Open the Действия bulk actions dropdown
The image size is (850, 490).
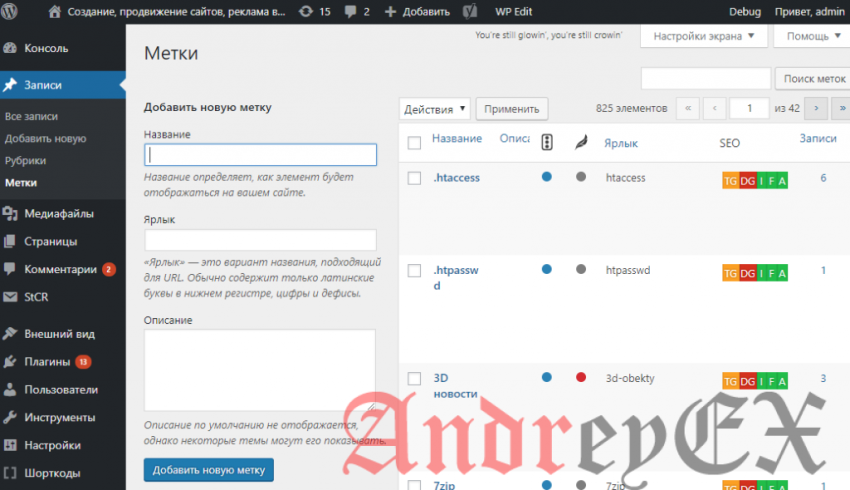click(x=435, y=109)
